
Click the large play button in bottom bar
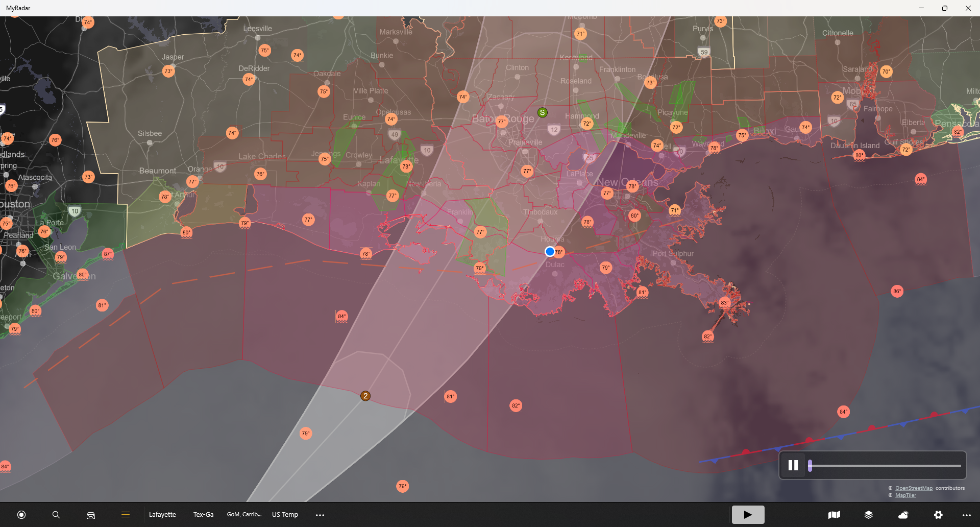pos(748,515)
